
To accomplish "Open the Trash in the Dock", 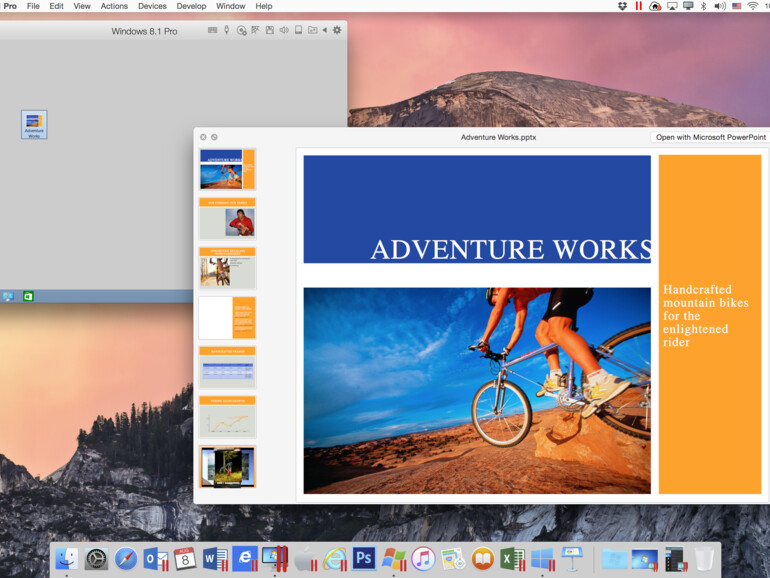I will (704, 559).
